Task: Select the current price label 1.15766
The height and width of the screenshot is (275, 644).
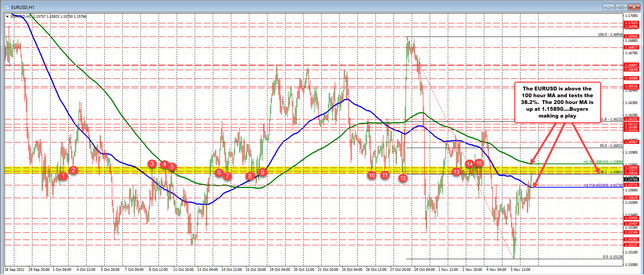Action: click(632, 180)
